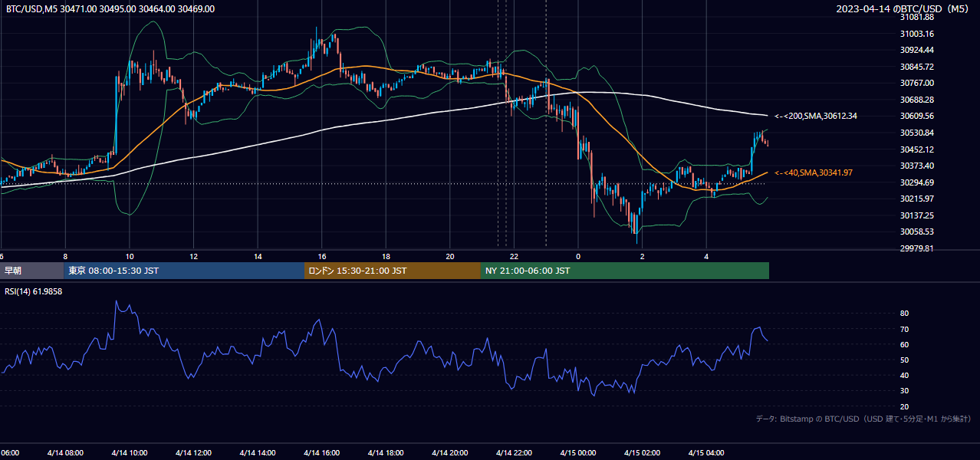Viewport: 980px width, 460px height.
Task: Click RSI axis level 70
Action: pos(904,329)
